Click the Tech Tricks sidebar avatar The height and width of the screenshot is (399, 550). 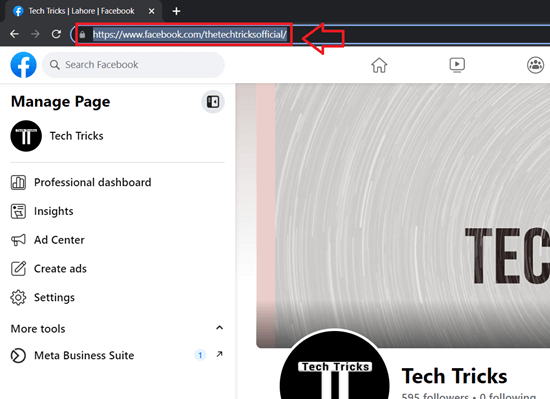(x=26, y=136)
